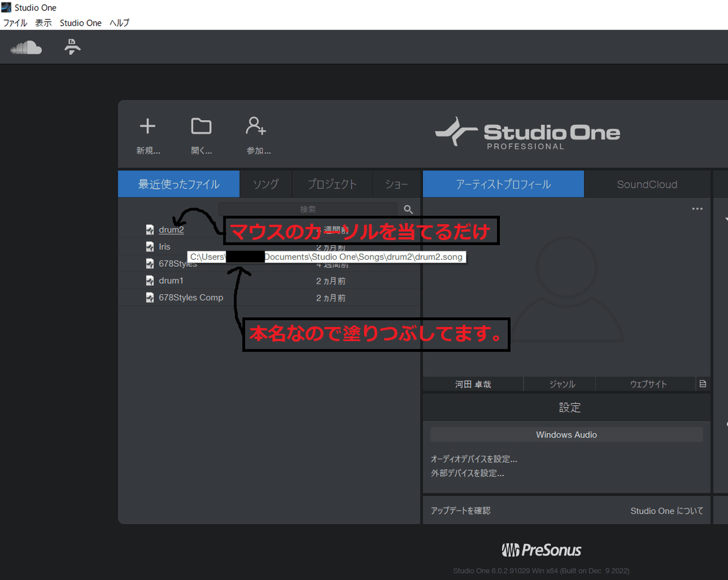Click the artist name field 河田 卓哉
Viewport: 728px width, 580px height.
click(x=473, y=384)
